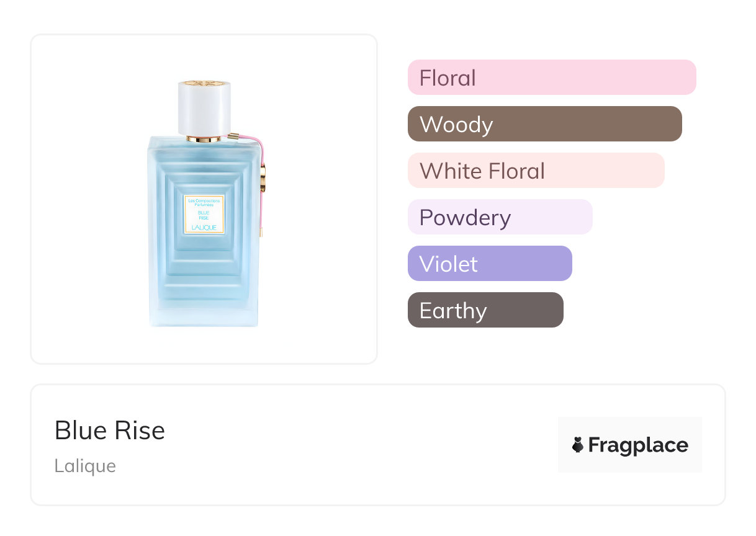Click the Fragplace wordmark text
This screenshot has width=756, height=536.
pos(638,445)
